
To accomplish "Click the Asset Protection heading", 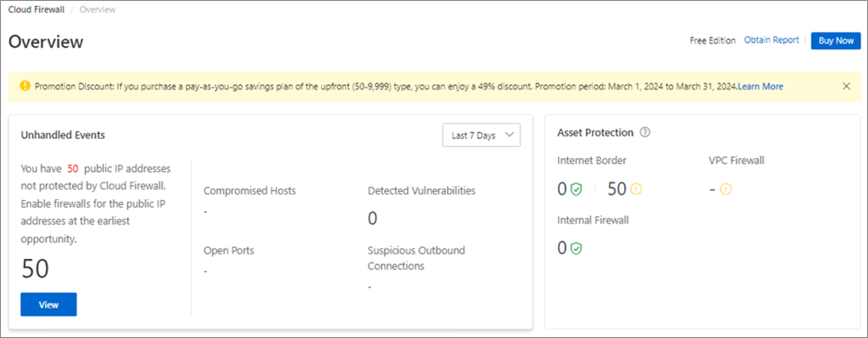I will pos(595,133).
